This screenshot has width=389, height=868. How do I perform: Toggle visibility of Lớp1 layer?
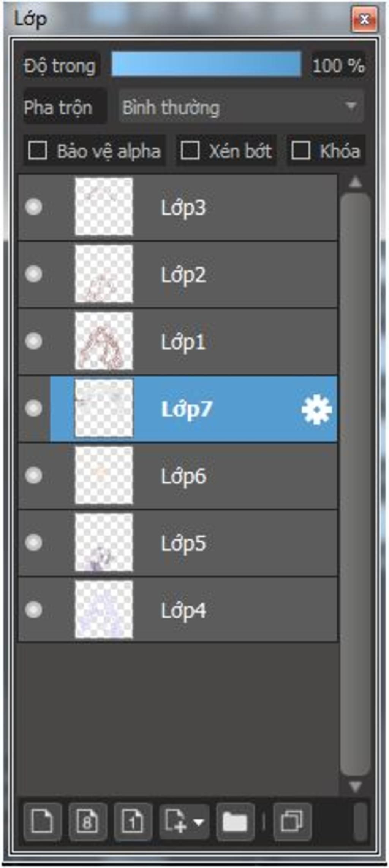[33, 341]
